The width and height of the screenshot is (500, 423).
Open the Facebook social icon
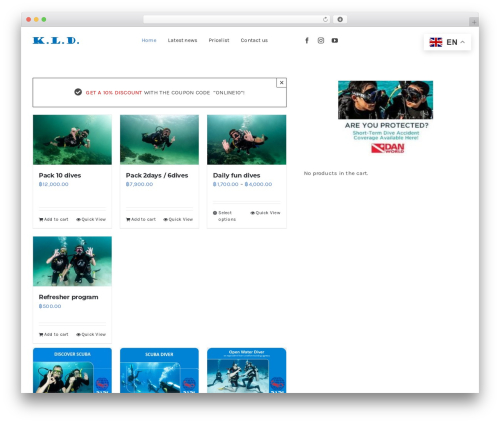(x=307, y=40)
